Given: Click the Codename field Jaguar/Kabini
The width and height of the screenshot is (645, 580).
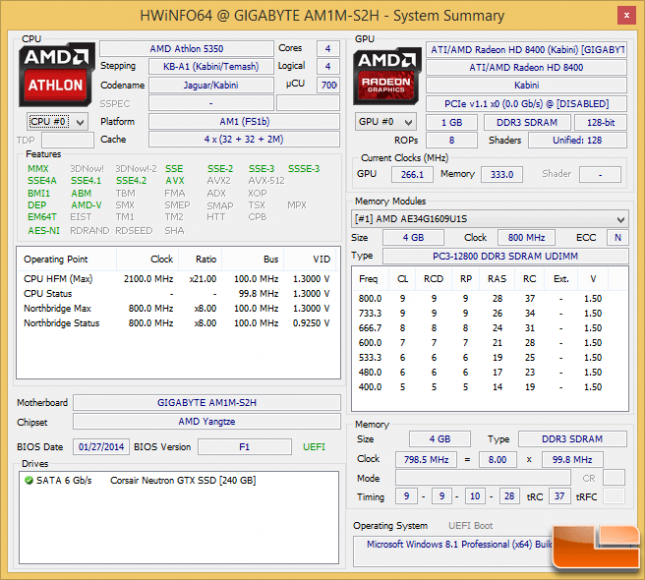Looking at the screenshot, I should click(211, 85).
